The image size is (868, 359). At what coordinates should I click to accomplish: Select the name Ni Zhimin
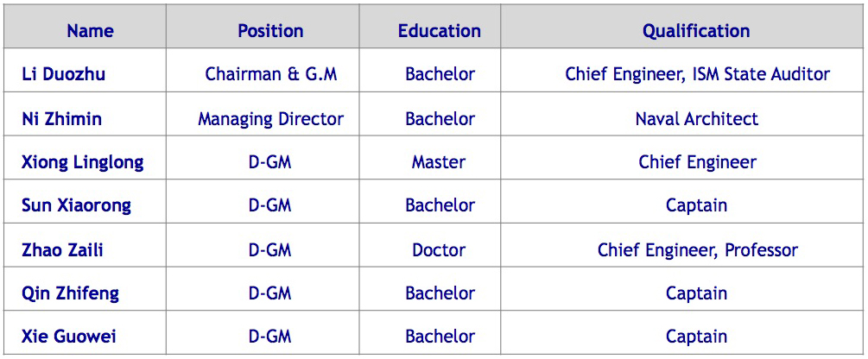pos(61,119)
